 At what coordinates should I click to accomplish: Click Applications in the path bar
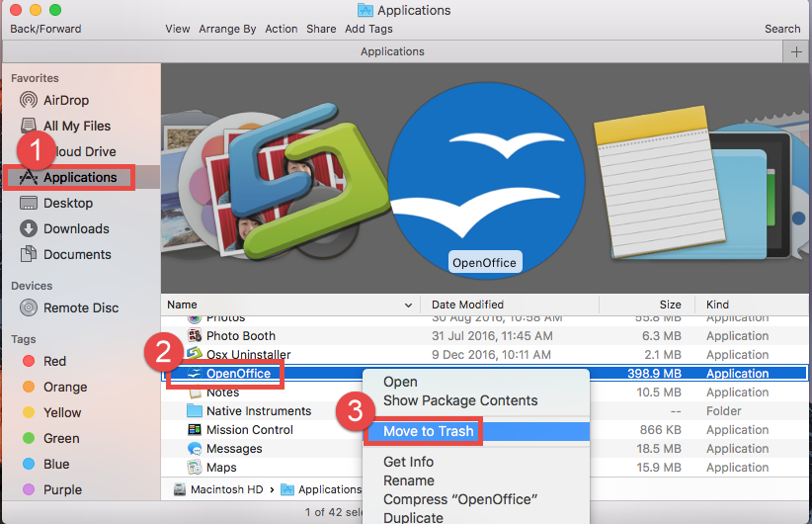pyautogui.click(x=321, y=489)
